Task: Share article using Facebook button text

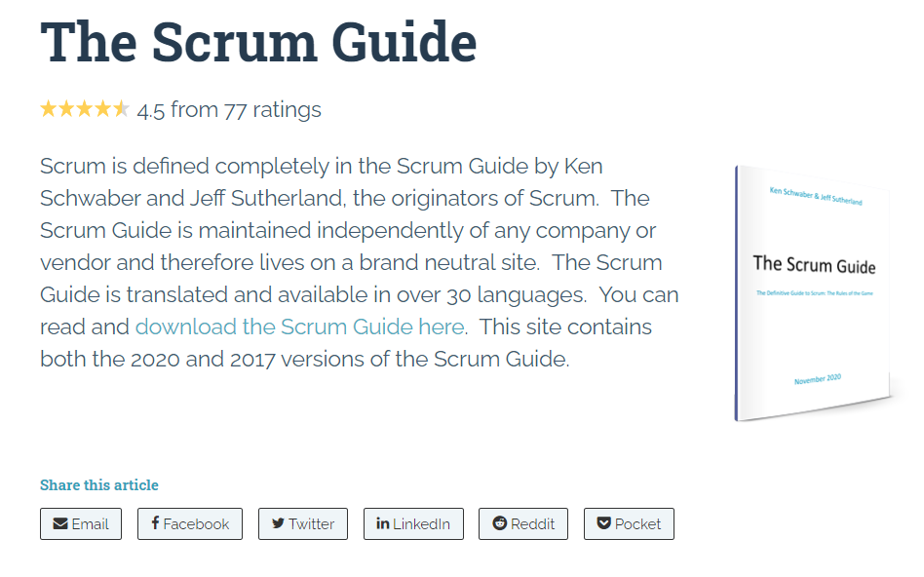Action: coord(196,524)
